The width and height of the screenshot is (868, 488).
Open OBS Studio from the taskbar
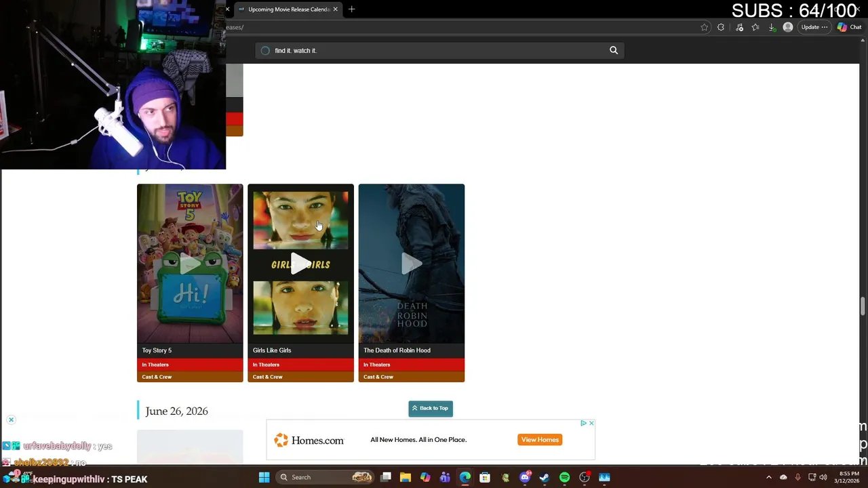click(x=585, y=477)
